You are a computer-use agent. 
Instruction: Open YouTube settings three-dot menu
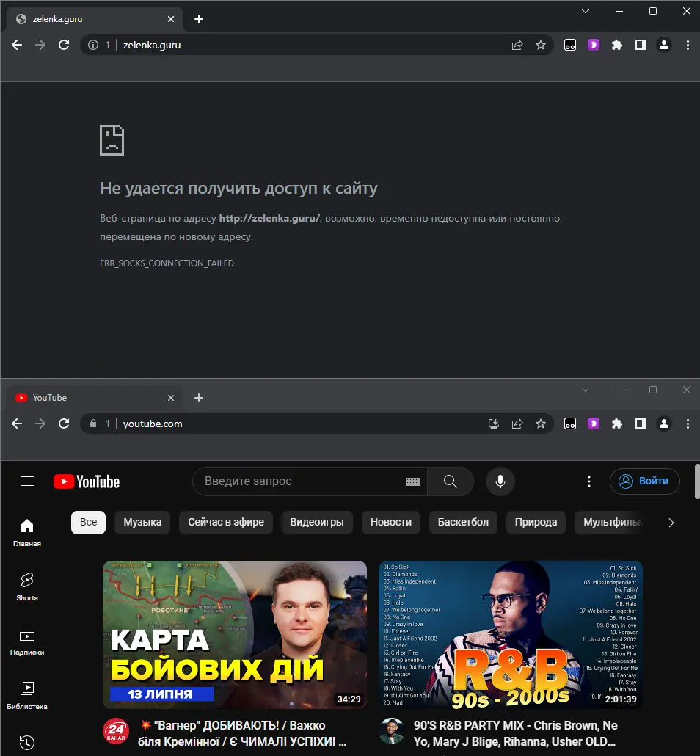pyautogui.click(x=589, y=481)
